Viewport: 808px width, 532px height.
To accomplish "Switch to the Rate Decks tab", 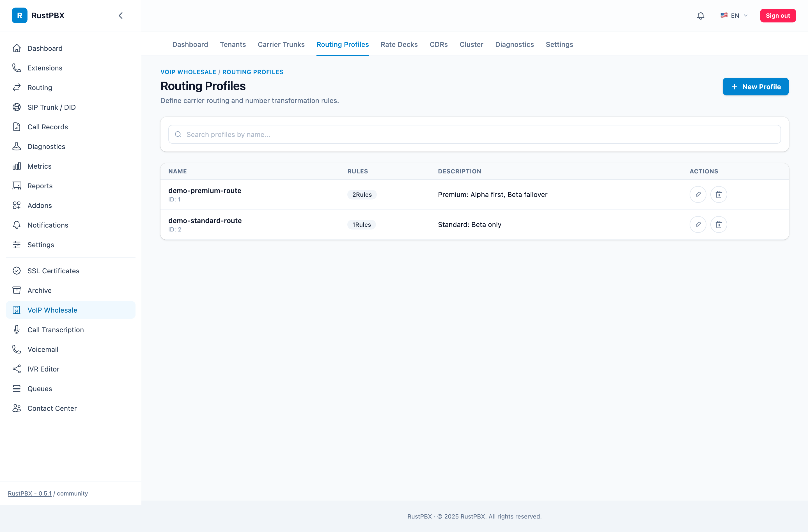I will pyautogui.click(x=399, y=45).
